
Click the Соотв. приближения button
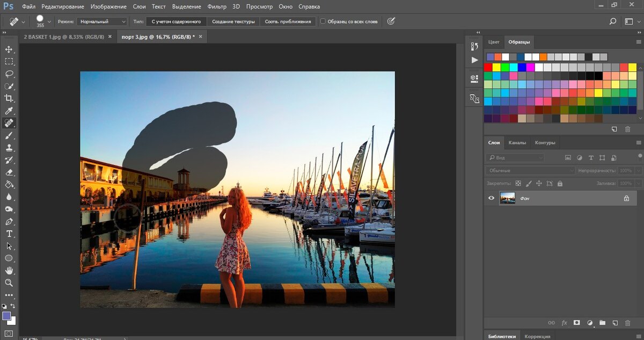[x=288, y=21]
